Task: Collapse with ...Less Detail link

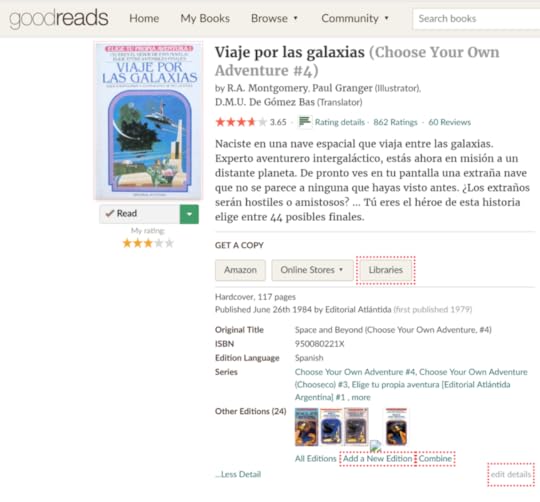Action: pyautogui.click(x=238, y=474)
